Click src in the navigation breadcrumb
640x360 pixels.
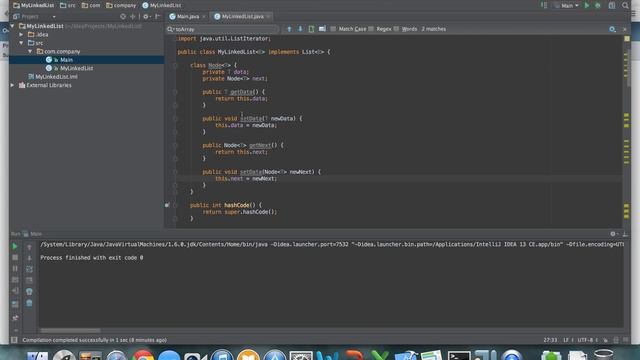click(68, 5)
